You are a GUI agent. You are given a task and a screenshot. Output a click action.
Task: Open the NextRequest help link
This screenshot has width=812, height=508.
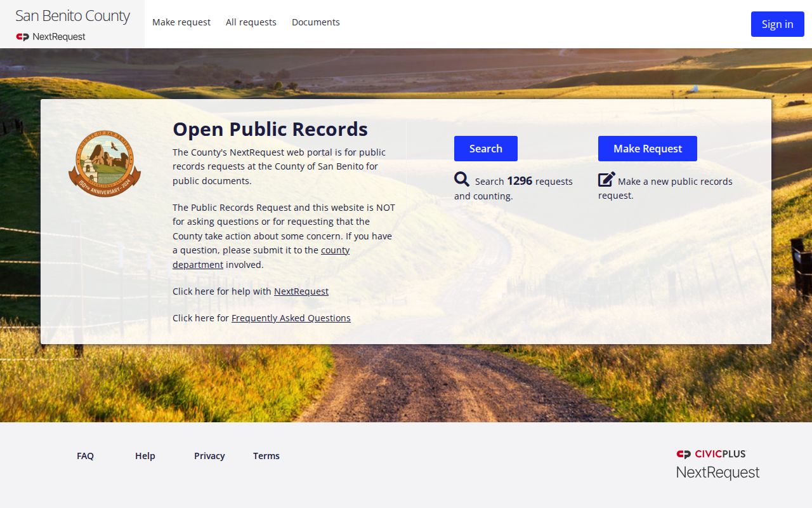coord(301,291)
